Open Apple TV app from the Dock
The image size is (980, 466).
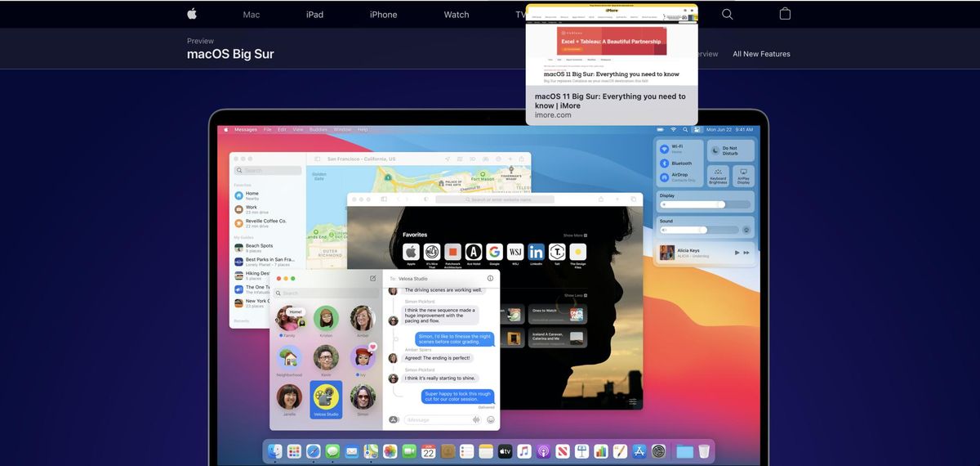(506, 451)
